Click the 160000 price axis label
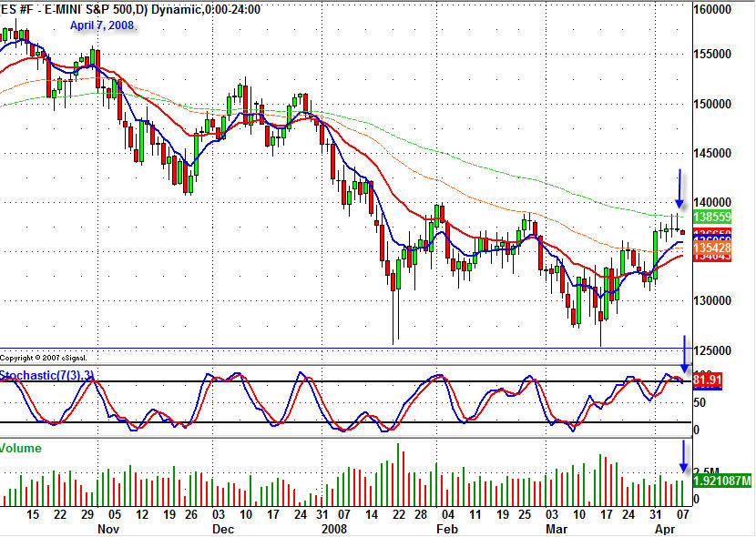Image resolution: width=756 pixels, height=537 pixels. [x=712, y=10]
